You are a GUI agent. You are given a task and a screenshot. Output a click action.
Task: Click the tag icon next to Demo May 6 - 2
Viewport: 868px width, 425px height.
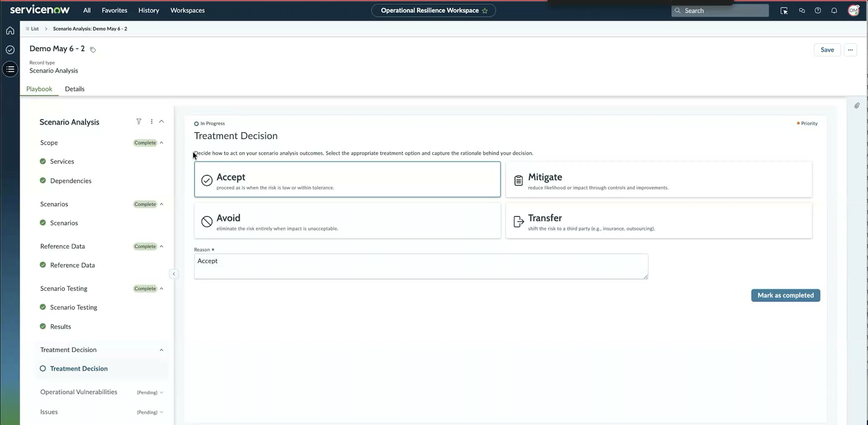(x=93, y=50)
